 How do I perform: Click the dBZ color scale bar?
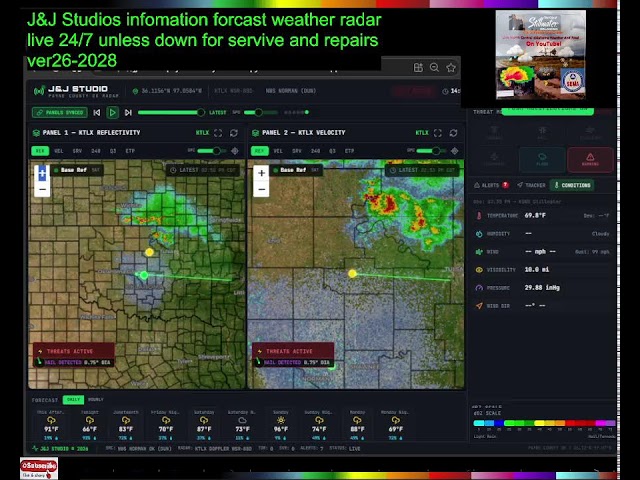pos(544,423)
